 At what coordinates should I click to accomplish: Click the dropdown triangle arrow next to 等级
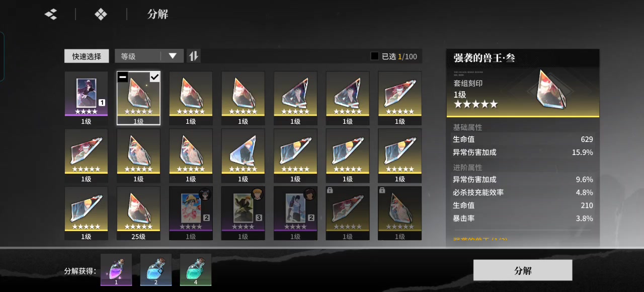pos(173,56)
